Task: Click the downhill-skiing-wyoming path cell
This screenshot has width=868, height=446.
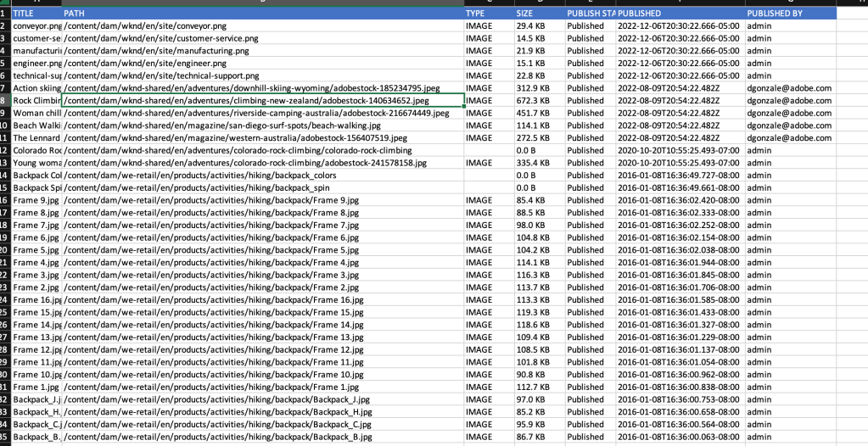Action: pos(262,88)
